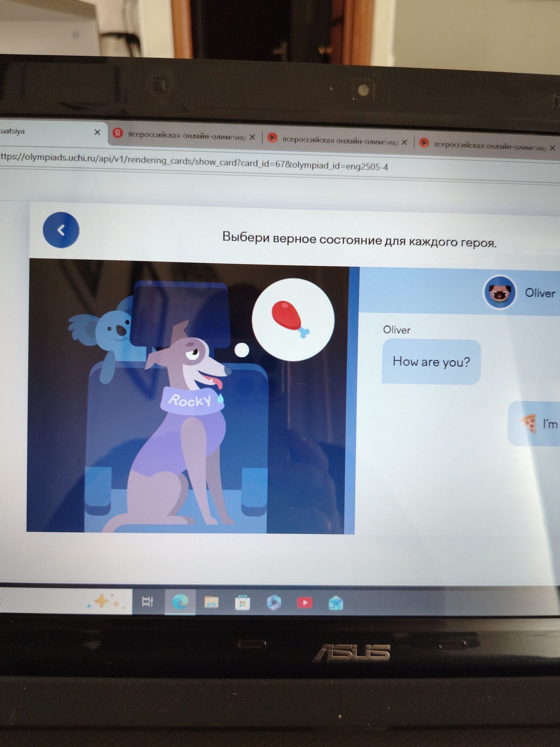Launch Microsoft Store from the taskbar
The height and width of the screenshot is (747, 560).
tap(242, 603)
